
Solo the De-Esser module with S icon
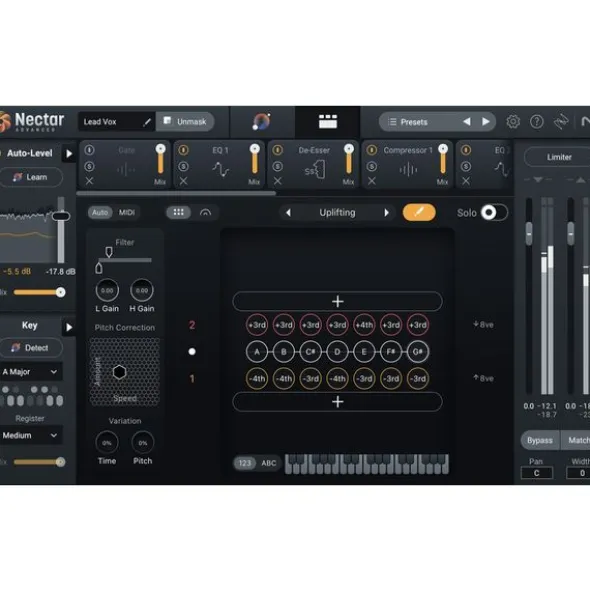click(x=277, y=166)
